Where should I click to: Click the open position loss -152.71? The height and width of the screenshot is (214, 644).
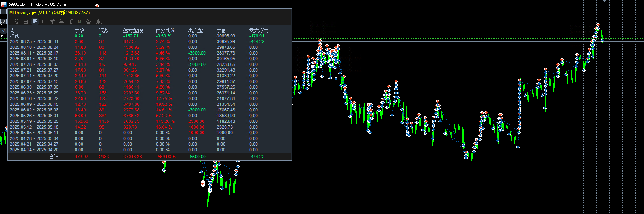131,36
